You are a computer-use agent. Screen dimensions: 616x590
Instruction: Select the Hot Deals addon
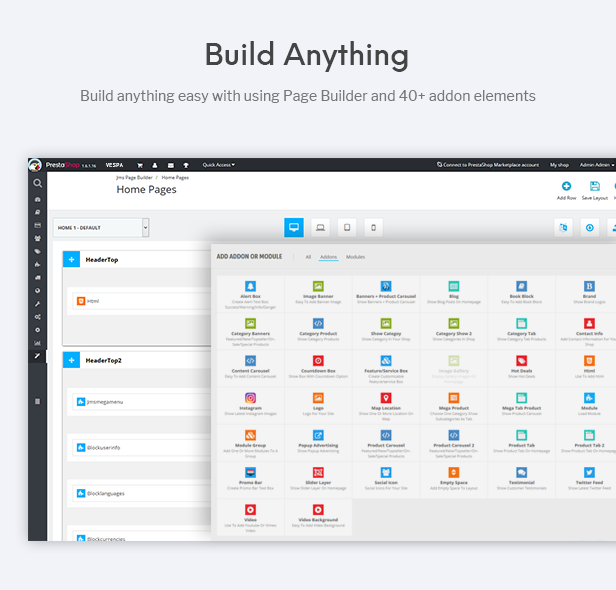point(521,368)
